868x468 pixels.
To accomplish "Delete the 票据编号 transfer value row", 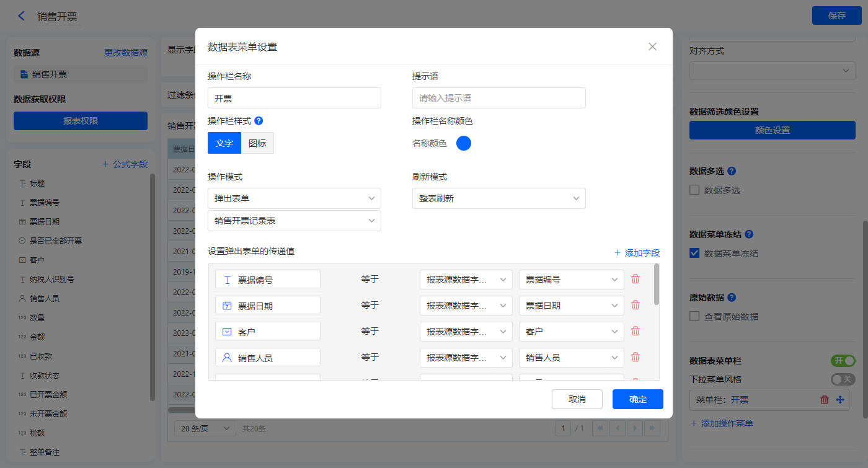I will 635,279.
